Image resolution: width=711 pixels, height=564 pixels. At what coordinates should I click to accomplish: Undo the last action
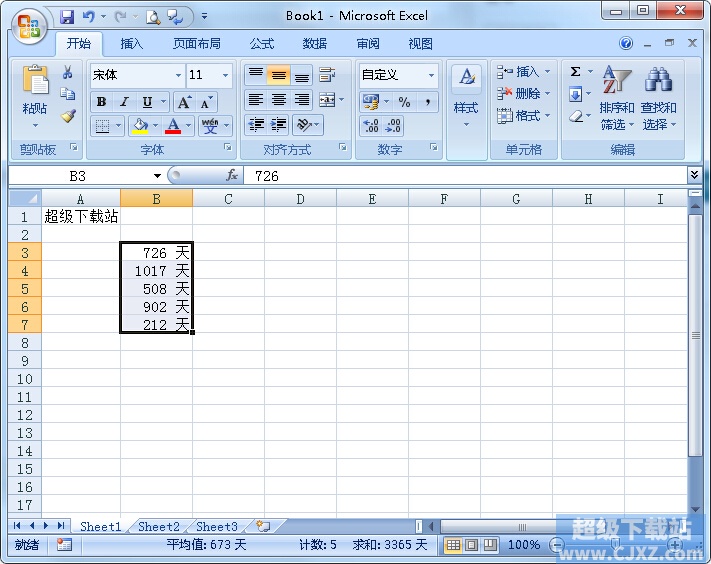pos(88,17)
